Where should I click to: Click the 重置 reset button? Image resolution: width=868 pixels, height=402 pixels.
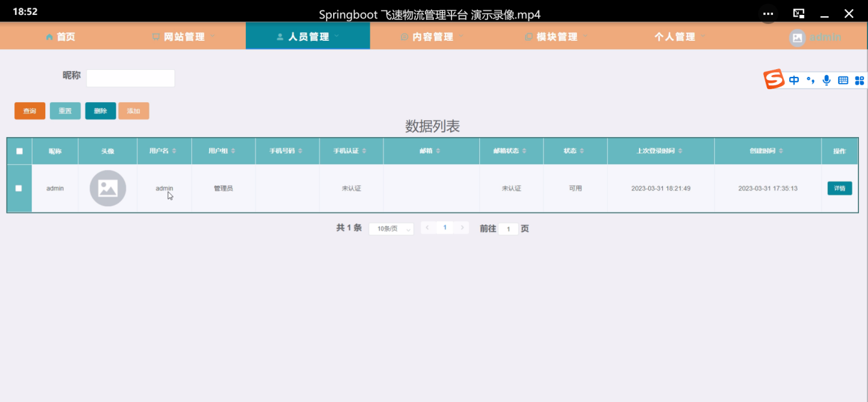[65, 111]
